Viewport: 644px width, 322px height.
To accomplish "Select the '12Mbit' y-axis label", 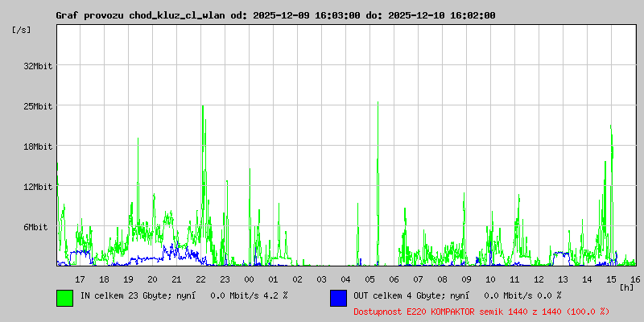I will (x=38, y=187).
